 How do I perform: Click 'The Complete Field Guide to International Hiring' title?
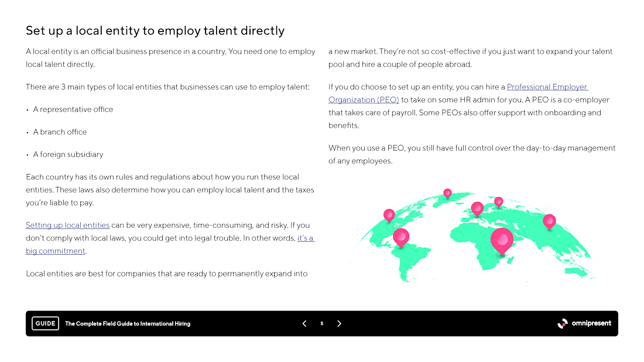tap(128, 324)
